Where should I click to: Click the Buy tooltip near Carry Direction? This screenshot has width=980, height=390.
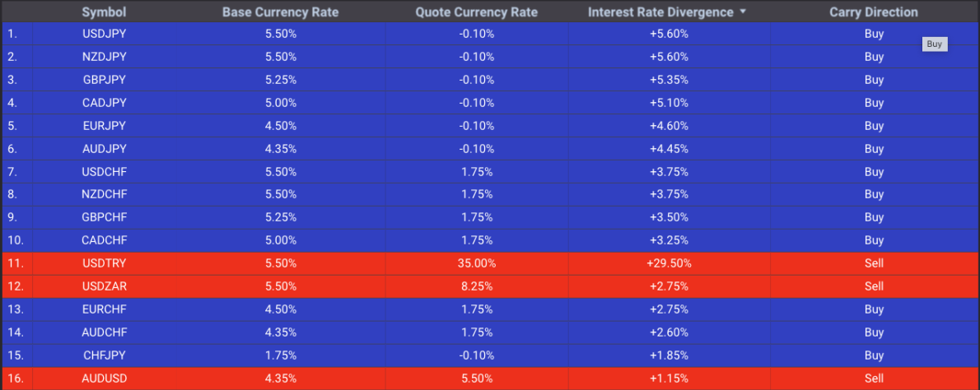tap(934, 44)
